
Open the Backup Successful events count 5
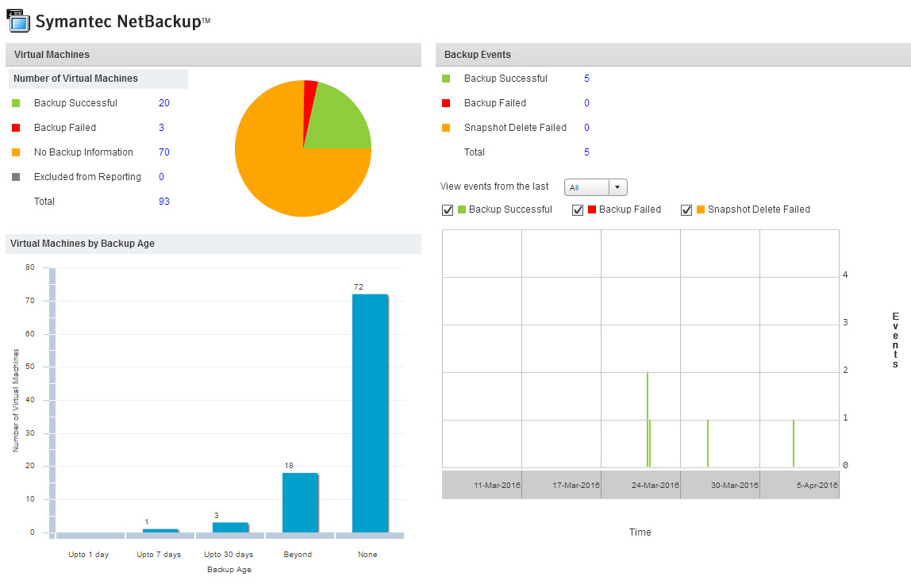[586, 79]
